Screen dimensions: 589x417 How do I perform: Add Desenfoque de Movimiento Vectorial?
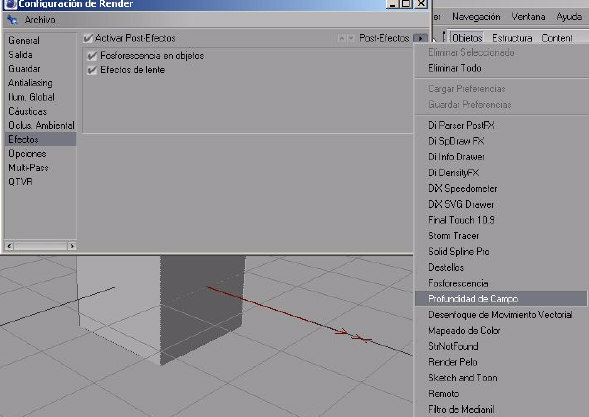point(500,314)
